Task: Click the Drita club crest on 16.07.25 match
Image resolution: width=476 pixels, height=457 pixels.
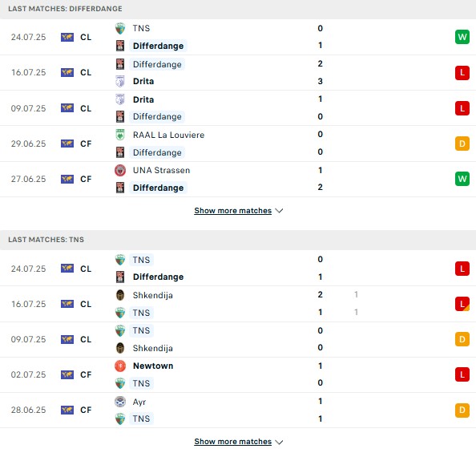Action: pos(120,82)
